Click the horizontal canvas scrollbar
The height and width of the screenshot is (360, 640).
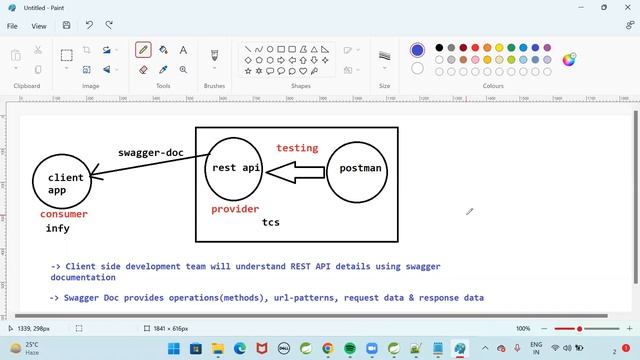311,316
